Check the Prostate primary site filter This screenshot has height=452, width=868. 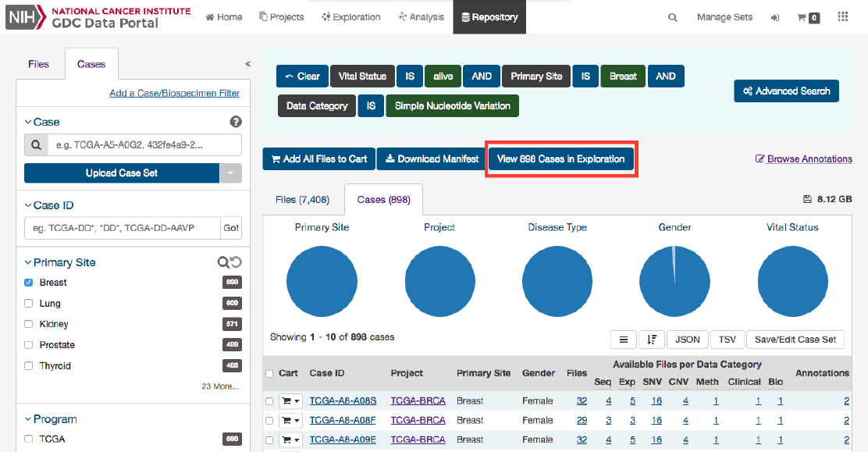click(x=29, y=345)
